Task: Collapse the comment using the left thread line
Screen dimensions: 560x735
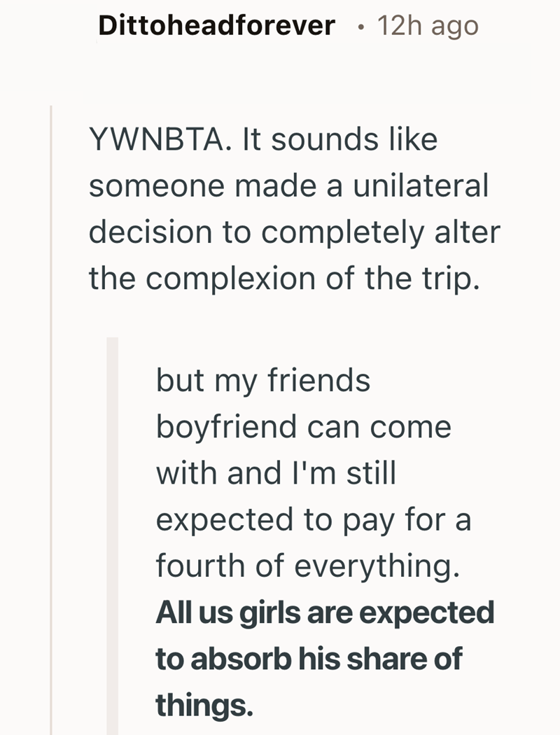Action: click(51, 420)
